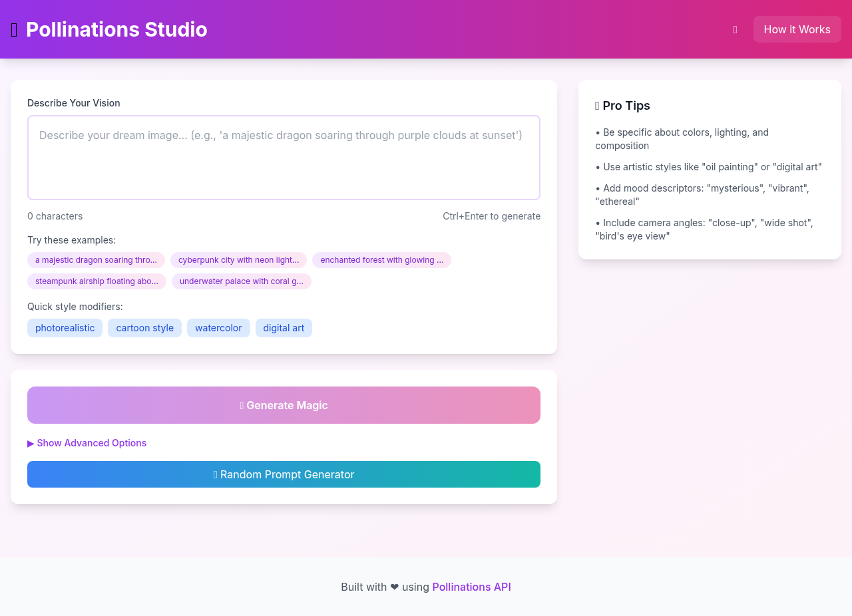Apply the photorealistic style modifier
This screenshot has height=616, width=852.
[65, 327]
